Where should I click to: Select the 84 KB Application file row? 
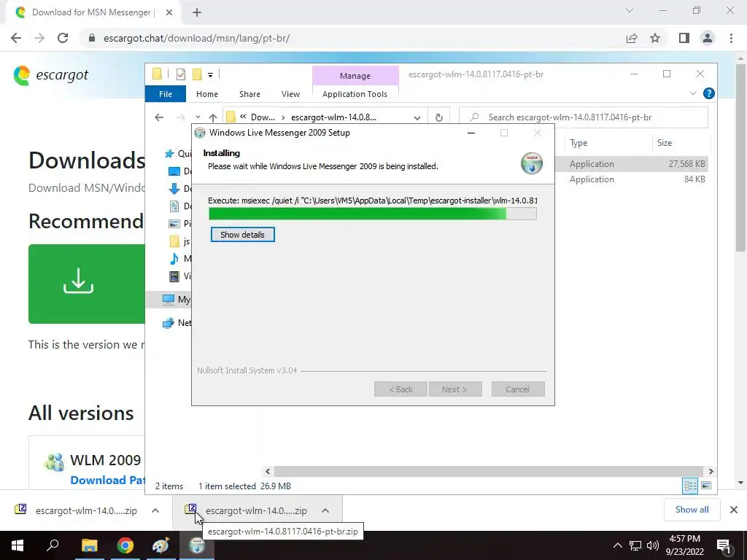[x=632, y=179]
